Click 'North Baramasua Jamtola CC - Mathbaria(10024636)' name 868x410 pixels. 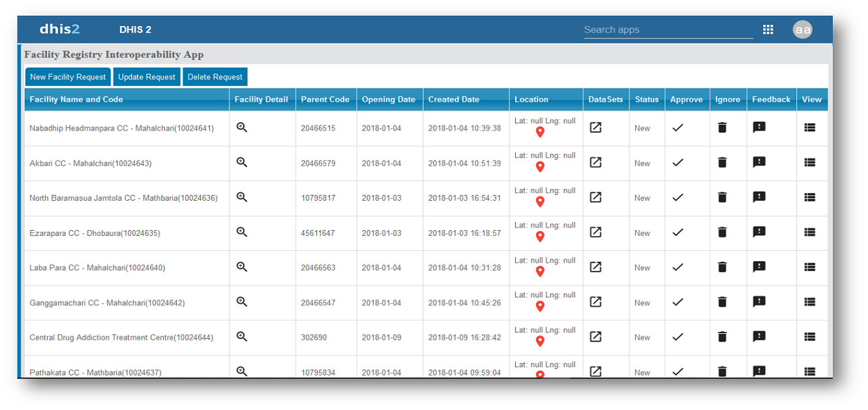pyautogui.click(x=124, y=198)
